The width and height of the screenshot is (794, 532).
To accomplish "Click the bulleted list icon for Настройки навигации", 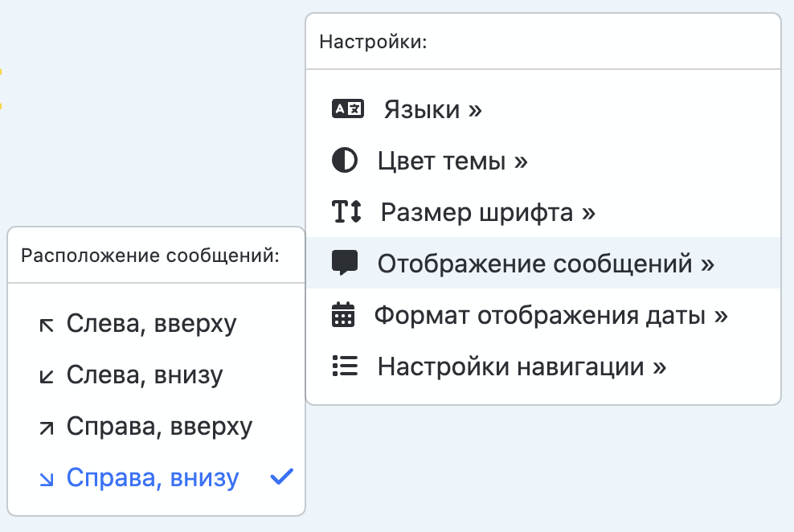I will coord(345,366).
